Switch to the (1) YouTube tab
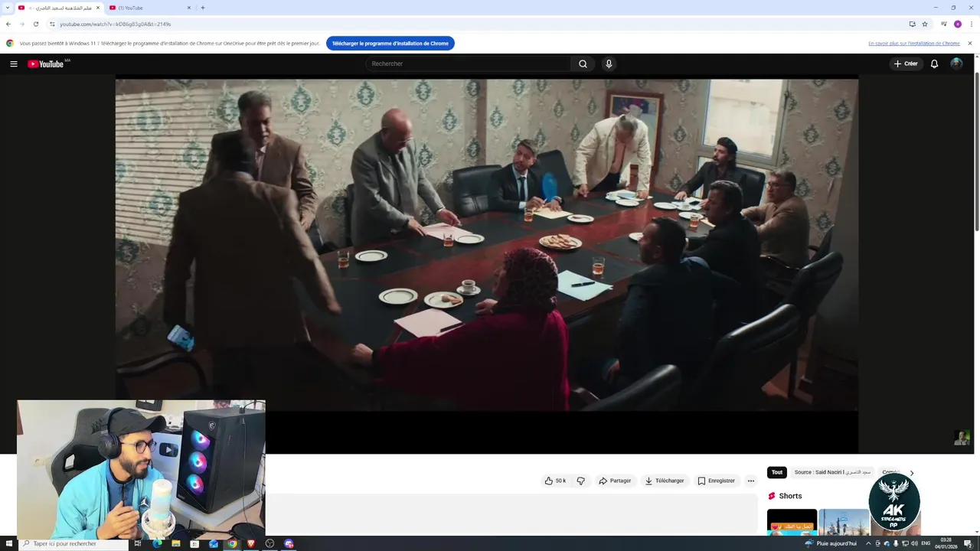The height and width of the screenshot is (551, 980). pyautogui.click(x=150, y=8)
